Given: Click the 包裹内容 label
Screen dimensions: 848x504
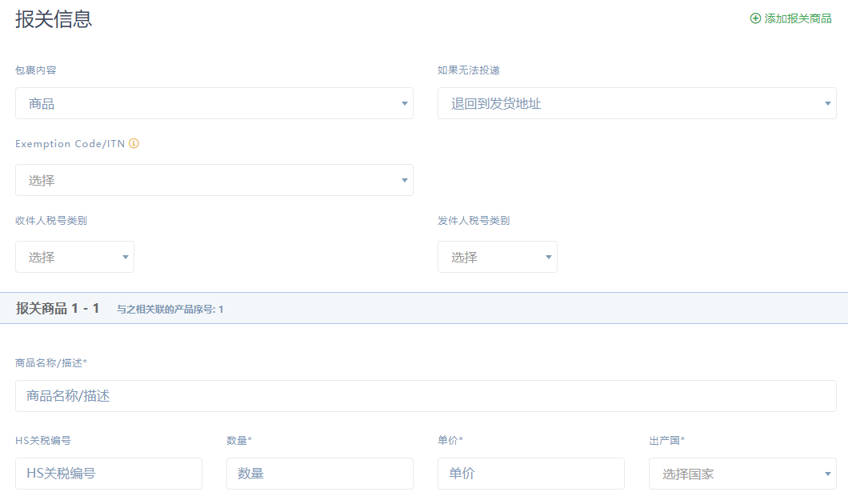Looking at the screenshot, I should point(36,70).
